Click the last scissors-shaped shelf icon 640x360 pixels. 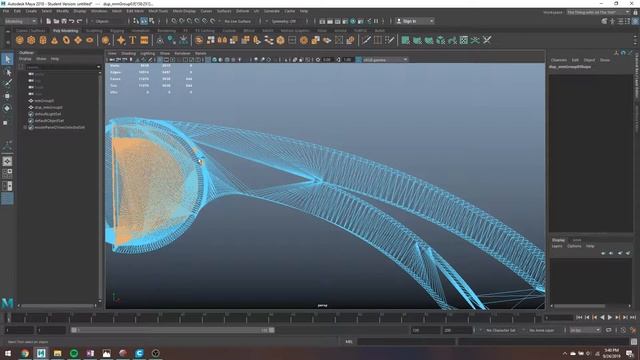(x=487, y=40)
